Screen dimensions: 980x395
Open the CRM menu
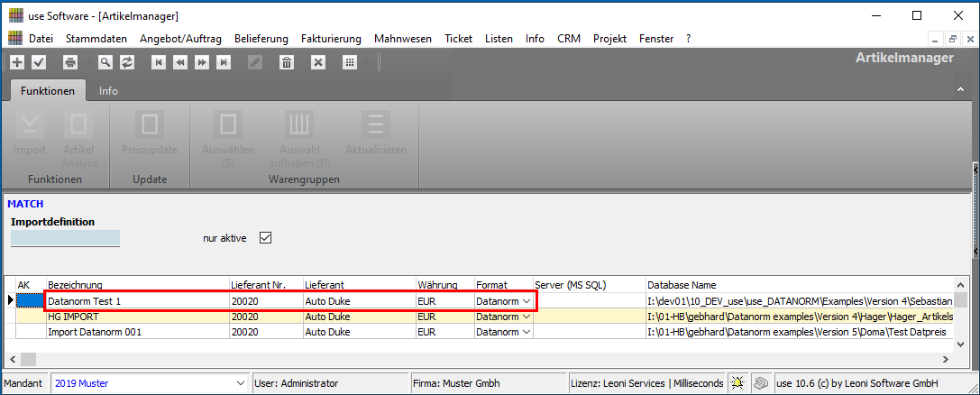click(x=569, y=39)
